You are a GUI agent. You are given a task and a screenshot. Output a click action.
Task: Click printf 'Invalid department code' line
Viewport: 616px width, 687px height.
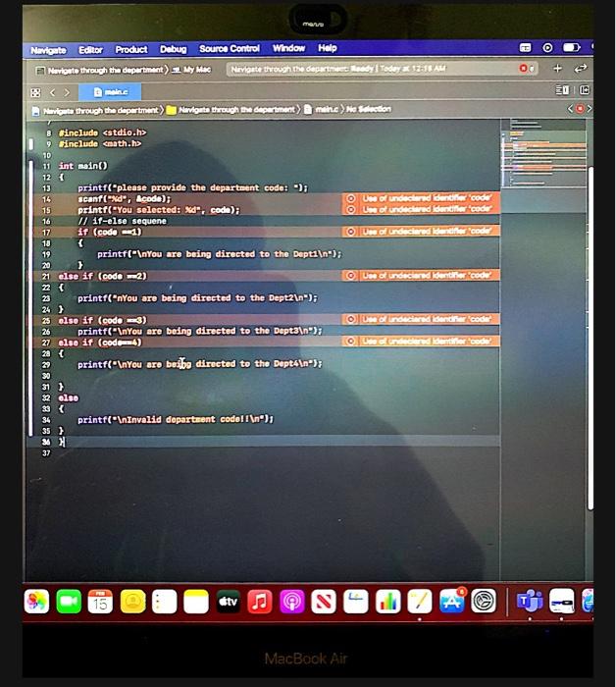[x=176, y=419]
